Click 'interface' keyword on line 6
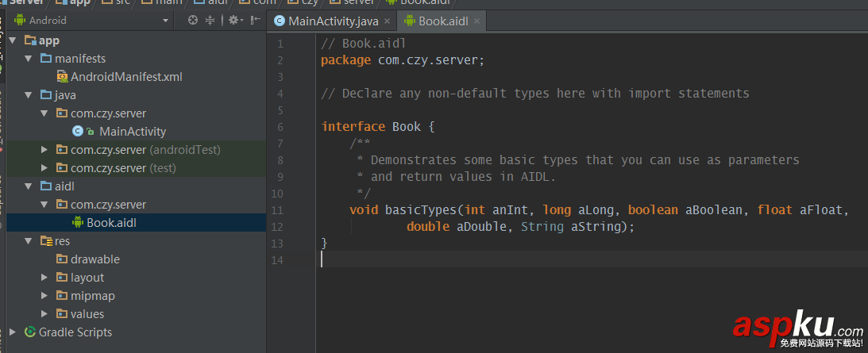Viewport: 868px width, 353px height. (x=353, y=127)
